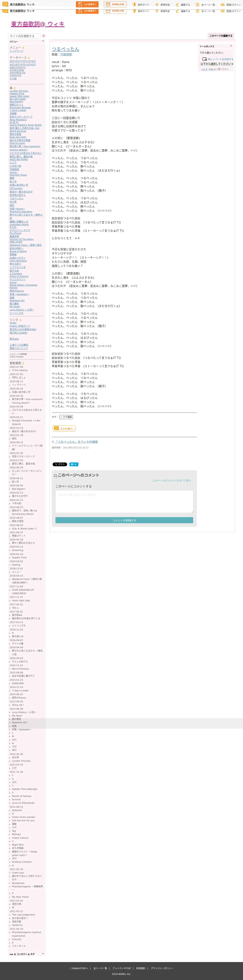Screen dimensions: 243x980
Task: Open @wikiご利用ガイド link
Action: coord(20,326)
